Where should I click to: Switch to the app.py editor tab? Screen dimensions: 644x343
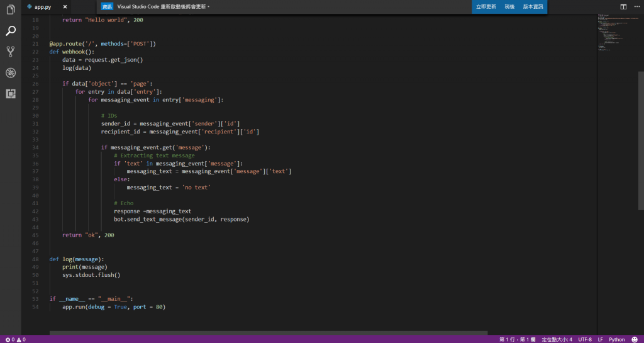(43, 7)
